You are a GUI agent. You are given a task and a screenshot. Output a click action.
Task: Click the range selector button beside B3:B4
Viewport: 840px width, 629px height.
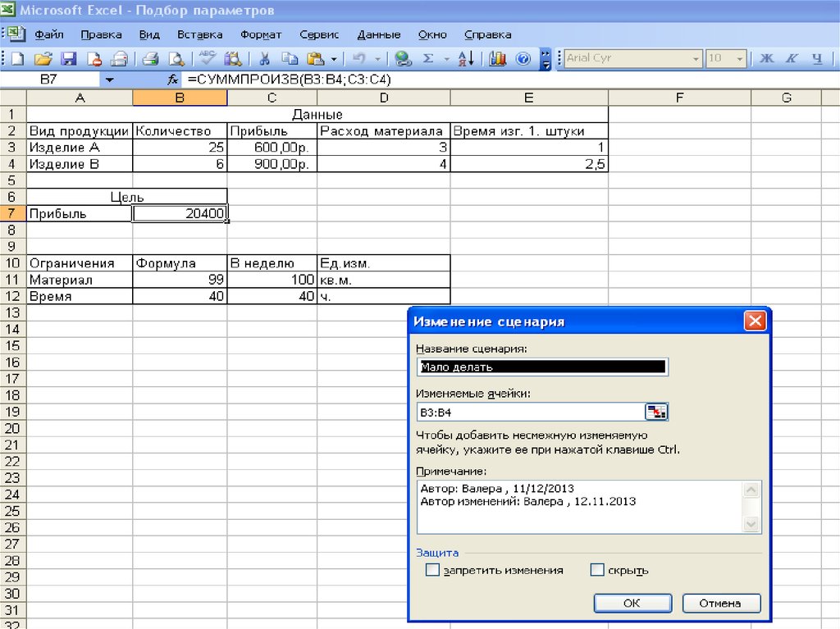tap(657, 412)
